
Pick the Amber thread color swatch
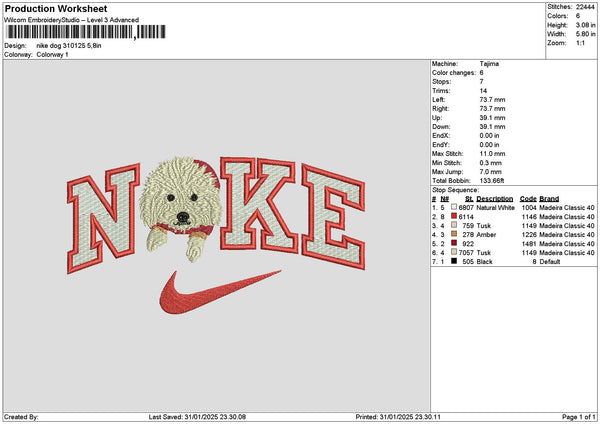point(454,234)
